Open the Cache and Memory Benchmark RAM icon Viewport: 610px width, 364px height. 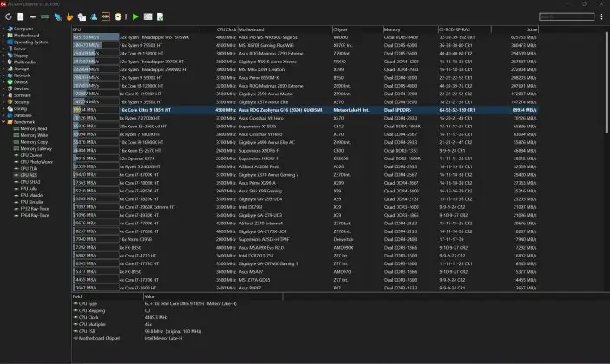click(45, 16)
